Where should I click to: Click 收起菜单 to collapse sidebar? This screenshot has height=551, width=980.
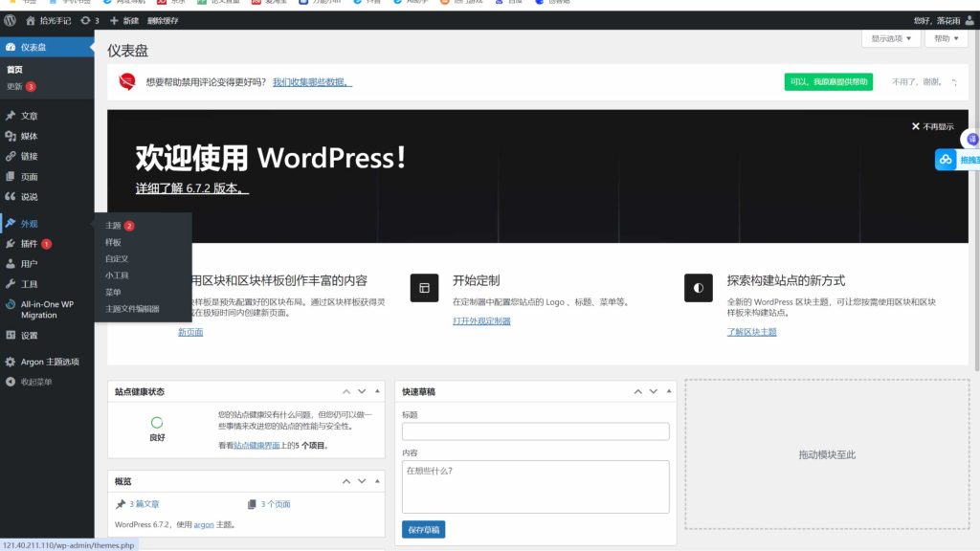(36, 382)
